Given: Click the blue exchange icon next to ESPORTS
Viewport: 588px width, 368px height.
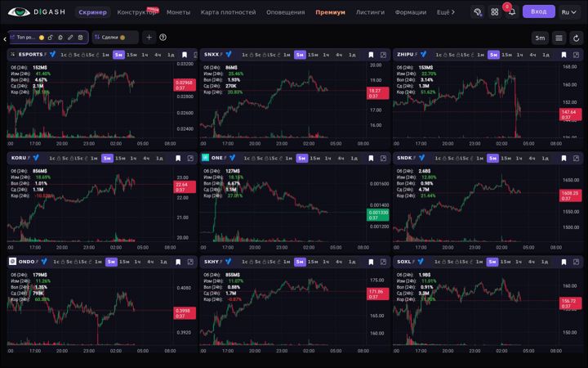Looking at the screenshot, I should tap(52, 55).
